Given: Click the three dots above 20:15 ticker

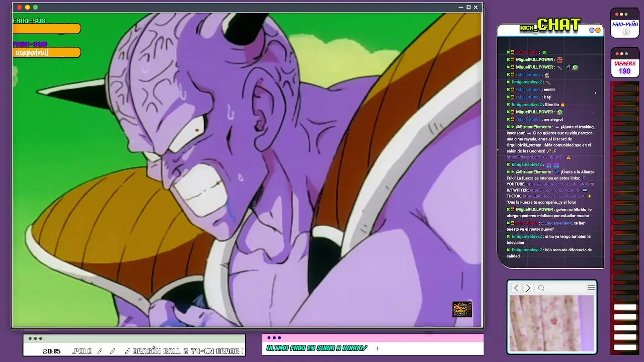Looking at the screenshot, I should point(35,338).
